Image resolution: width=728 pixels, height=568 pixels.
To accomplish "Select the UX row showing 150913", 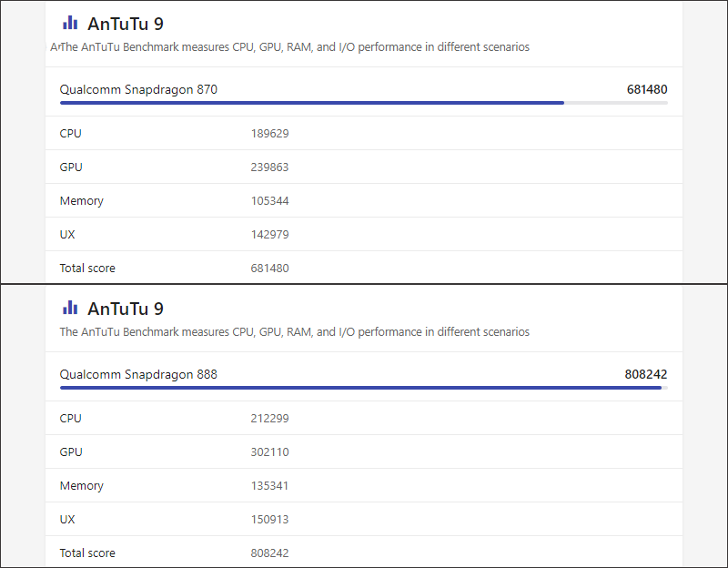I will [x=363, y=519].
